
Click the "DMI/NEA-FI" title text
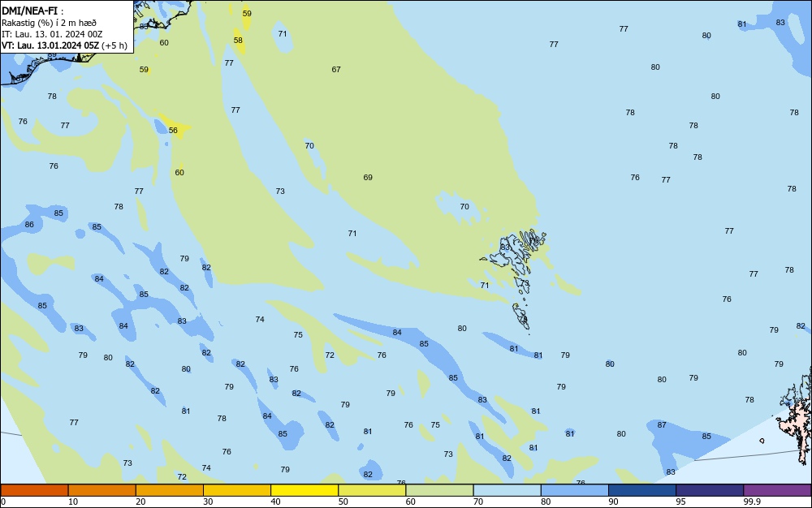(29, 11)
